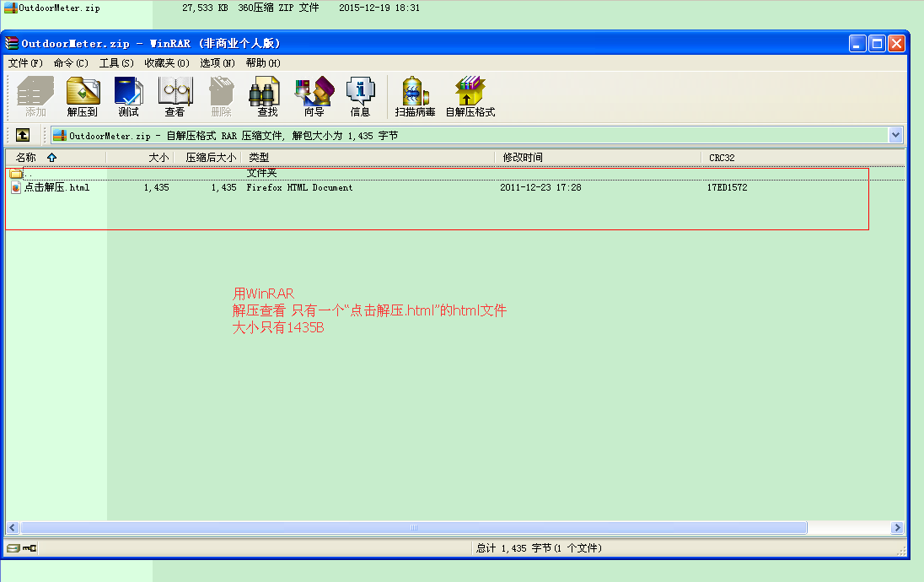Sort by the 大小 column header

[140, 158]
